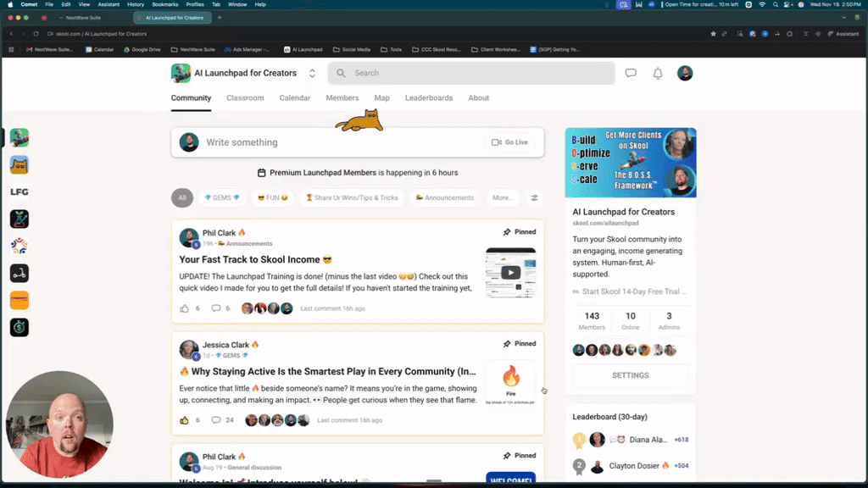The height and width of the screenshot is (488, 868).
Task: Filter posts by All
Action: 182,197
